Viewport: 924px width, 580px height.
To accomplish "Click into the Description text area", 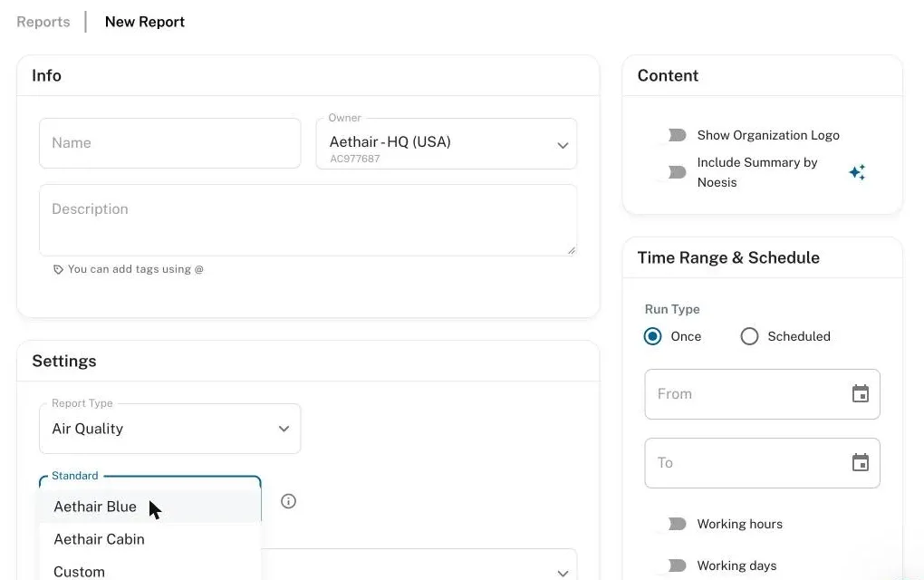I will click(x=308, y=220).
